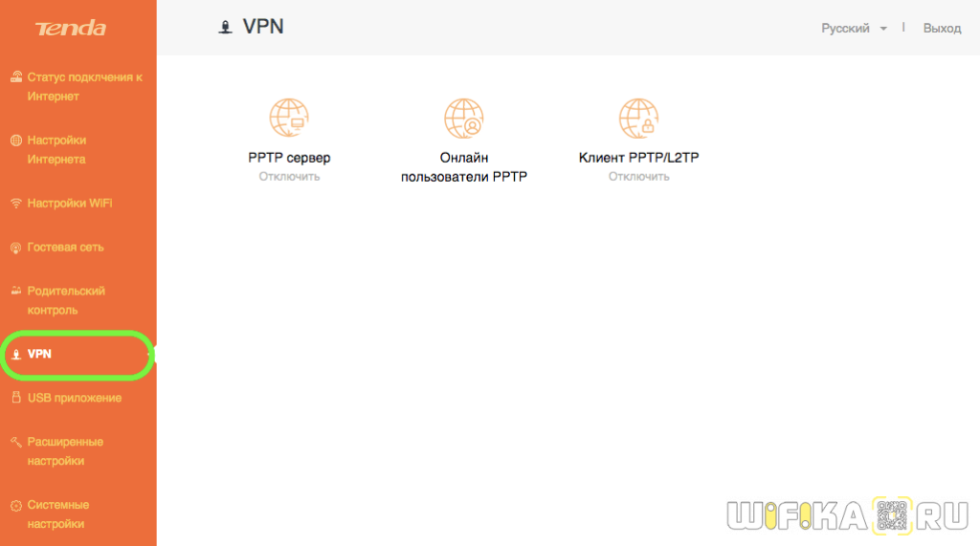The image size is (980, 546).
Task: Click the PPTP/L2TP client globe icon
Action: [638, 119]
